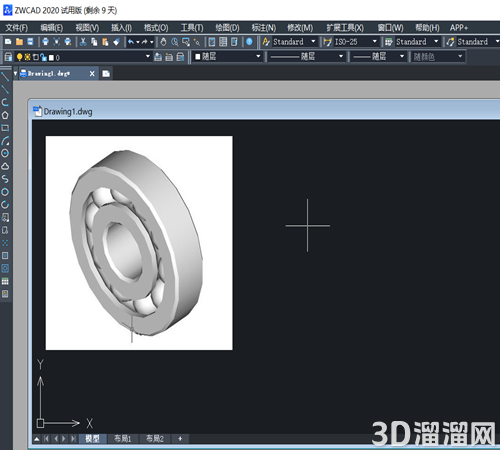Click the Print icon in the toolbar
500x450 pixels.
pyautogui.click(x=46, y=42)
